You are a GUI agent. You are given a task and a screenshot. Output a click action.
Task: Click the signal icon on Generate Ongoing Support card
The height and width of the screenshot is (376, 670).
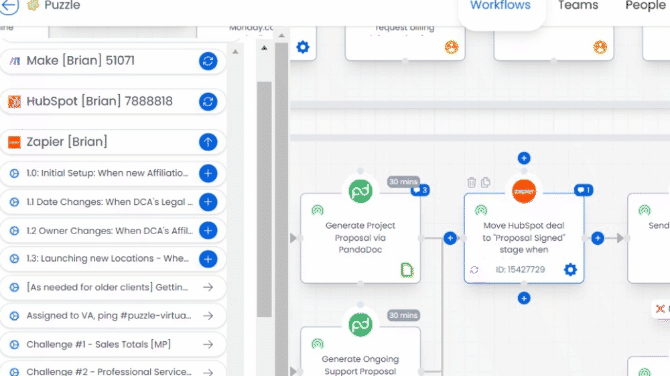(317, 343)
